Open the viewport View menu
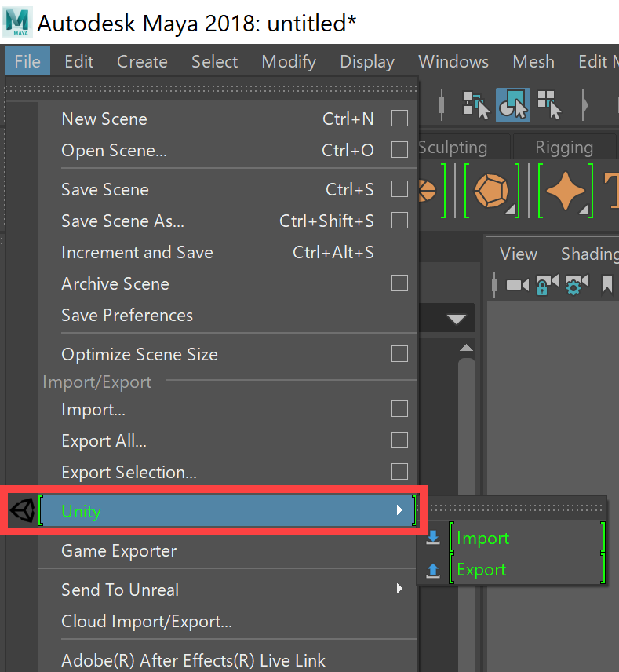 click(519, 254)
